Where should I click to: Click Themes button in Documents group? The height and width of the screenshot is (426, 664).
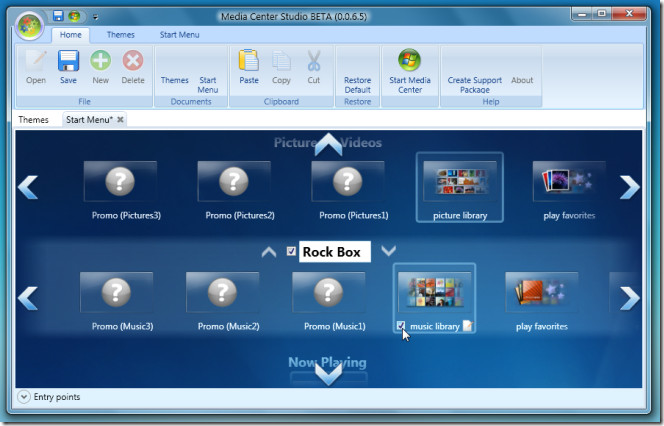point(174,80)
